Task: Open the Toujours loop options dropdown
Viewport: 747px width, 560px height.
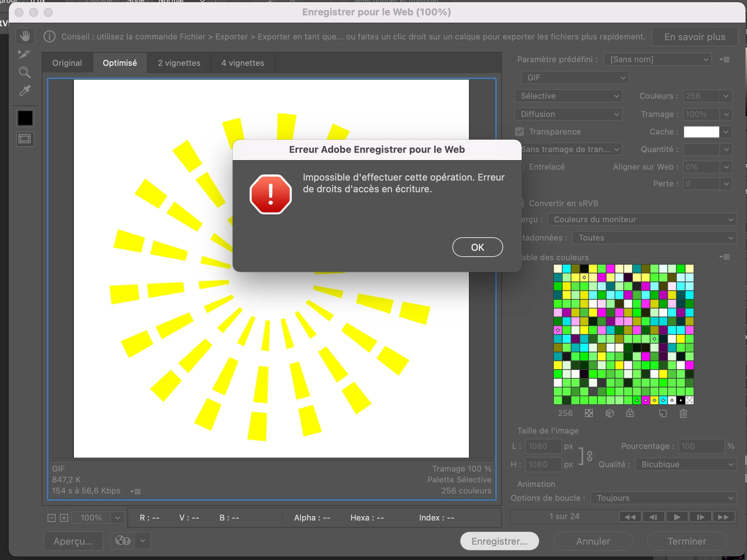Action: coord(663,498)
